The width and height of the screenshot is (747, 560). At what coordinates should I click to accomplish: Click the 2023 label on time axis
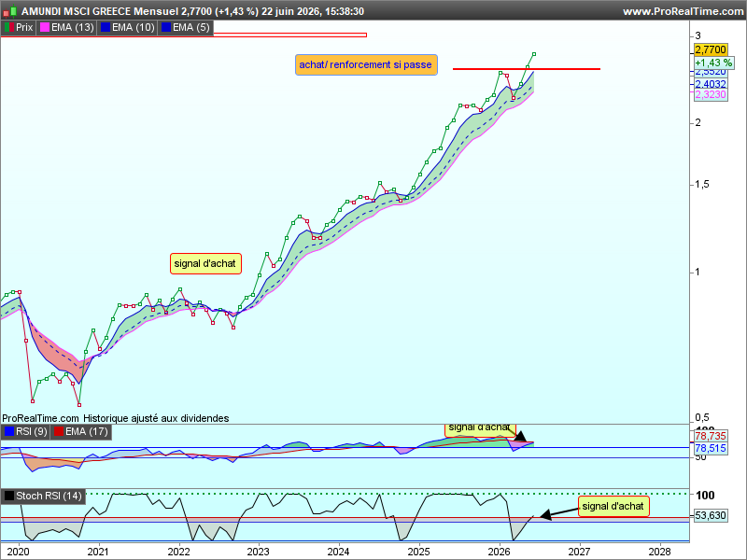259,552
